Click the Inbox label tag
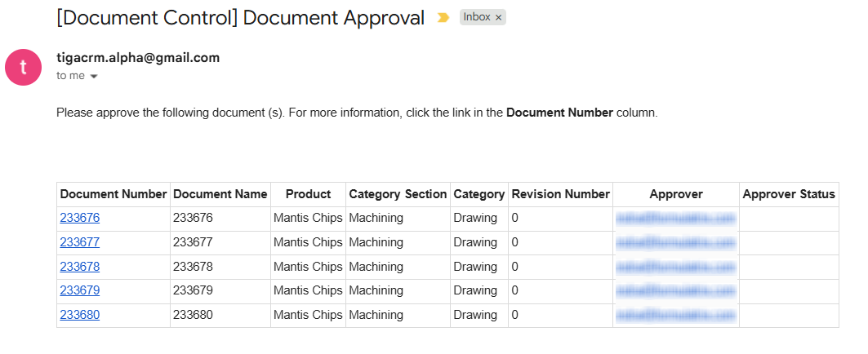The height and width of the screenshot is (354, 868). (476, 18)
